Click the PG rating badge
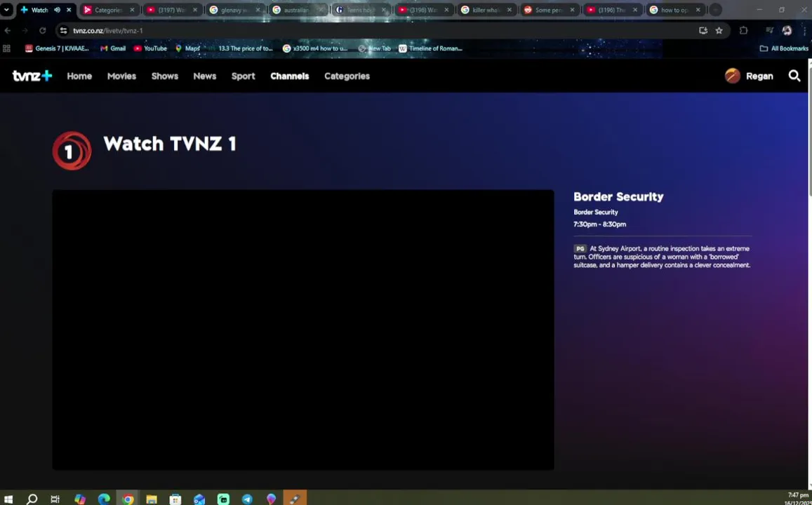812x505 pixels. [580, 248]
